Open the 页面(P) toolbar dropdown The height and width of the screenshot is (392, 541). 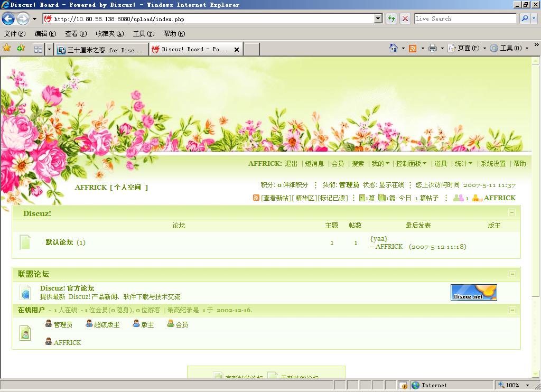(x=485, y=48)
